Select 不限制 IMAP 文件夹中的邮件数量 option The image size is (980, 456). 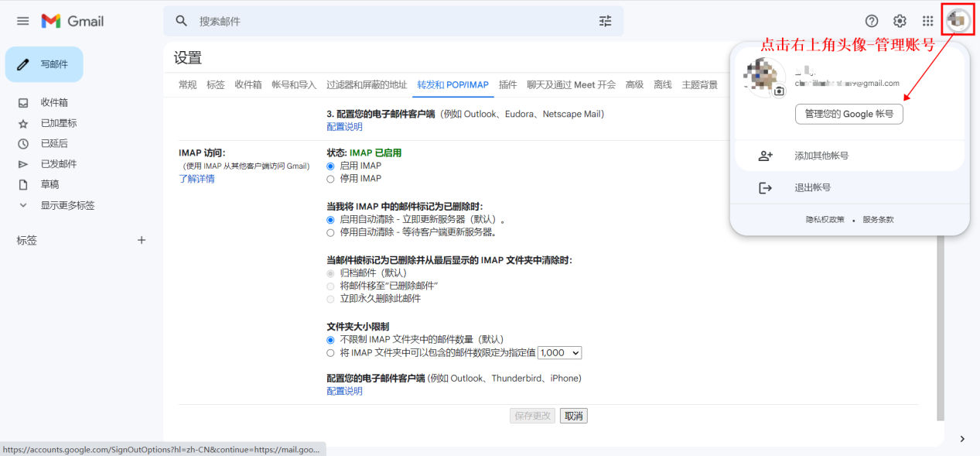click(x=331, y=340)
